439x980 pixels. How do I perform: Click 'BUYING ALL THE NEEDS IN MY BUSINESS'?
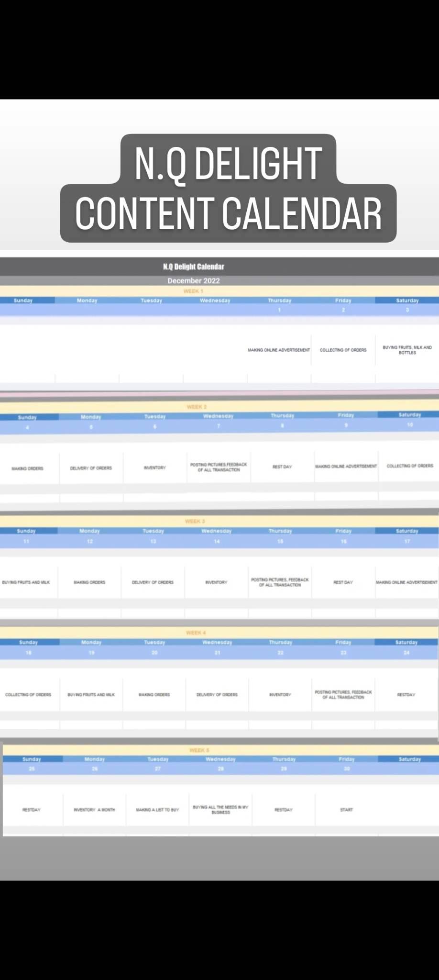[x=220, y=810]
